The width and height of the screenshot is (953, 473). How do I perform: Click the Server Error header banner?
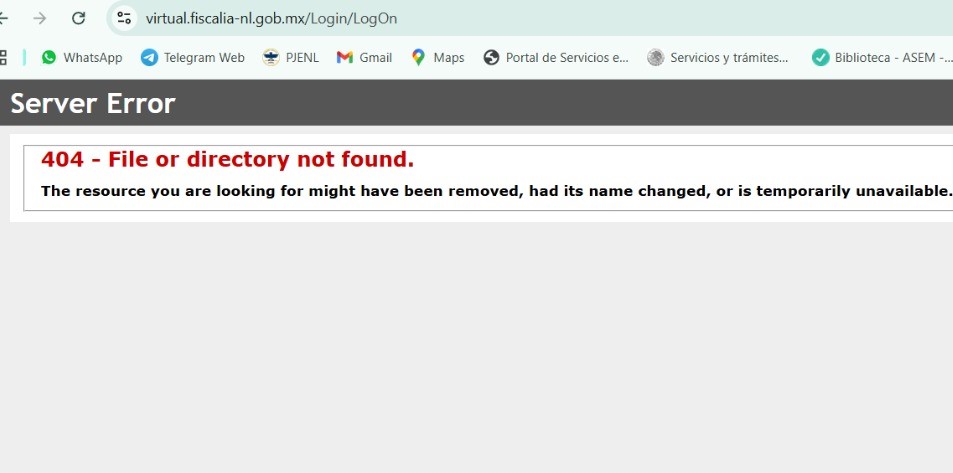(476, 103)
